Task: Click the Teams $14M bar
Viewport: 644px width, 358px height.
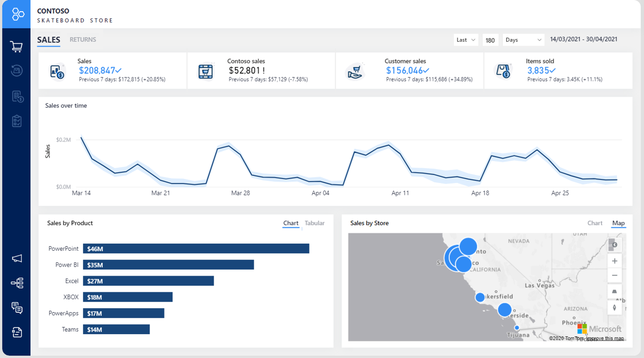Action: coord(116,330)
